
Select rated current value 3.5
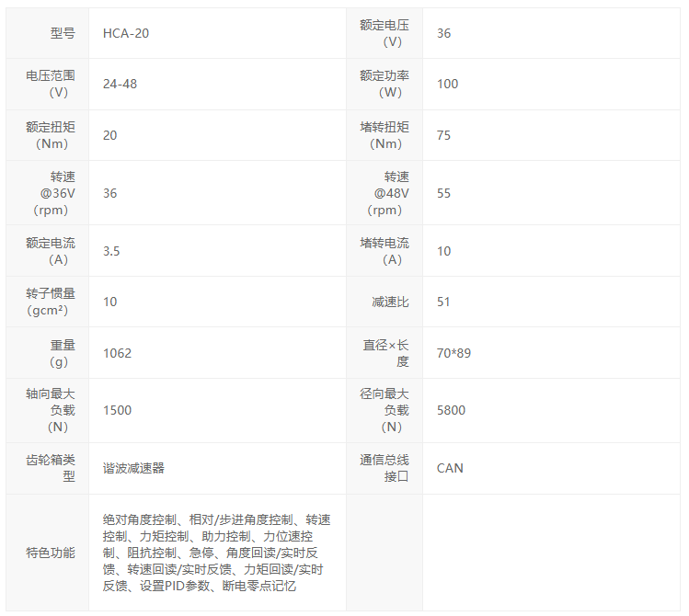111,251
